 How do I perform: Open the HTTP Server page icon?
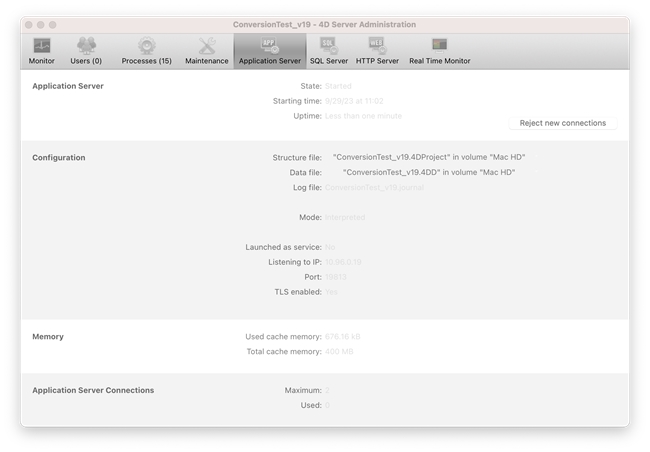tap(377, 46)
